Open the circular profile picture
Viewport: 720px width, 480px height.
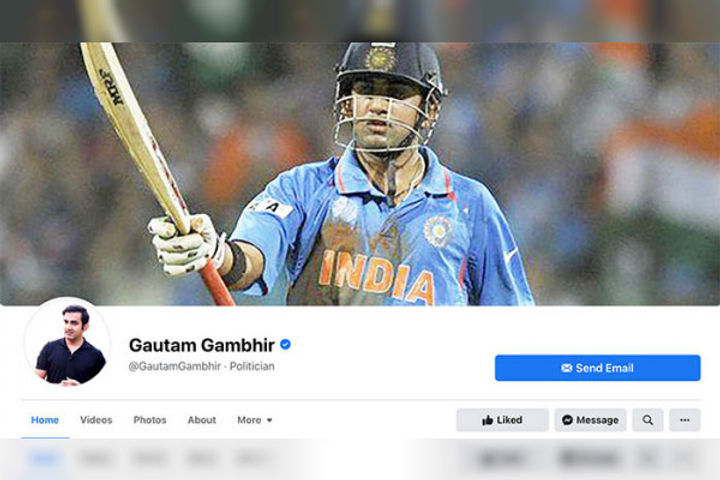[x=68, y=342]
